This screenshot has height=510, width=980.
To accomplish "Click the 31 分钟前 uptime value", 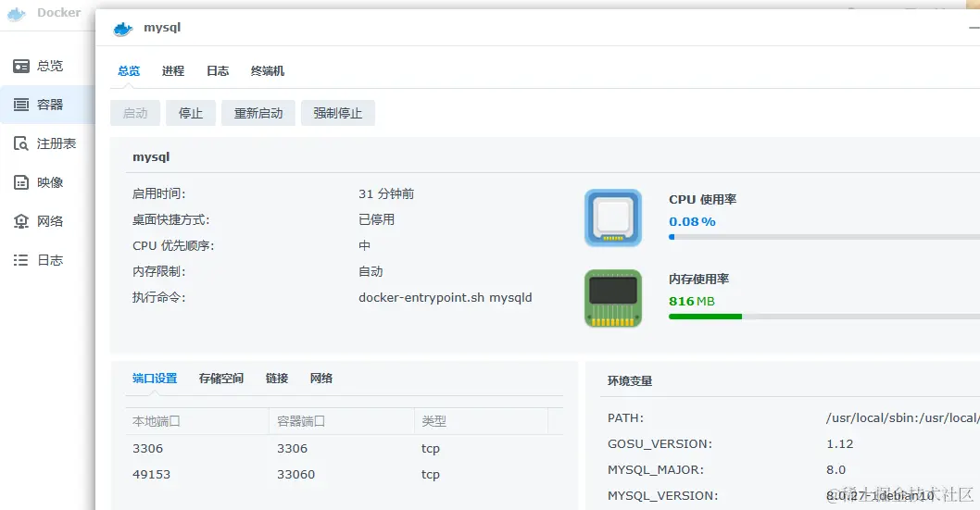I will tap(386, 193).
